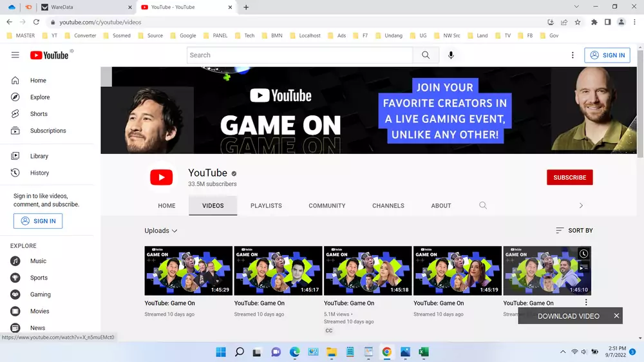This screenshot has height=362, width=644.
Task: Open Excel from the taskbar
Action: point(424,352)
